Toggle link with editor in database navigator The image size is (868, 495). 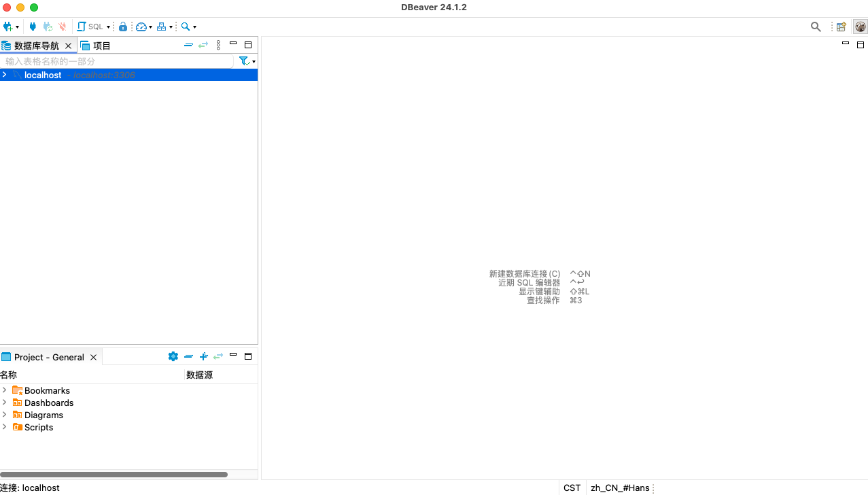coord(203,45)
